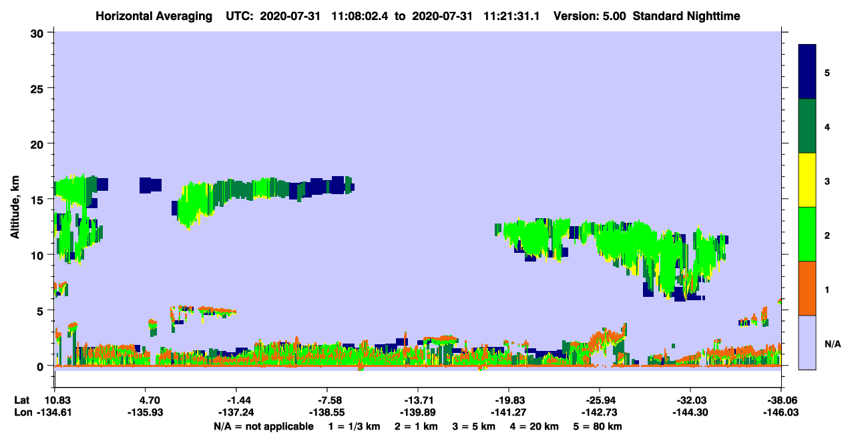Click the orange colorbar segment labeled 1

807,288
